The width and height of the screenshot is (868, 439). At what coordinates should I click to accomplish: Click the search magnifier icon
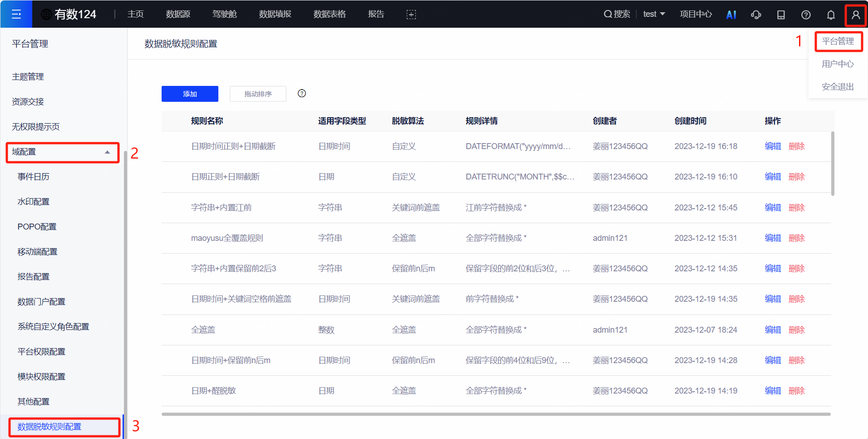608,14
